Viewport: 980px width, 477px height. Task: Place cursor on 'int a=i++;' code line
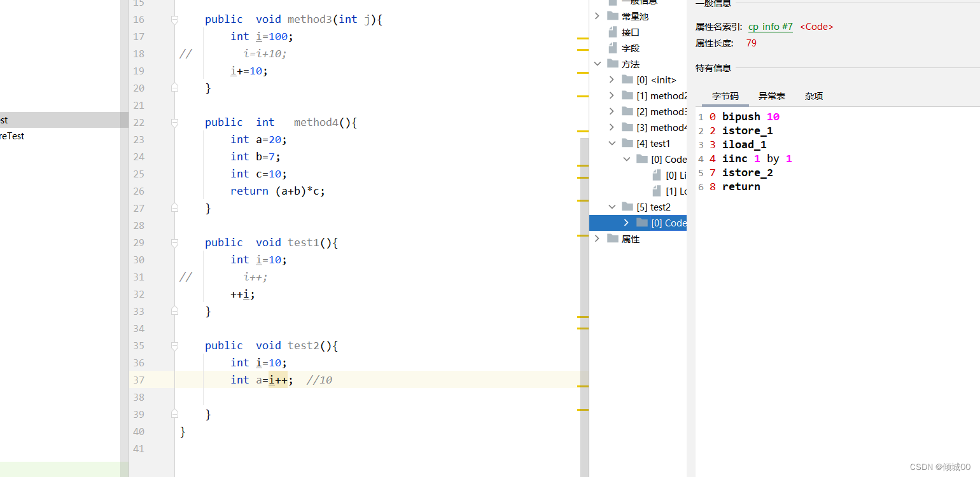pos(262,380)
